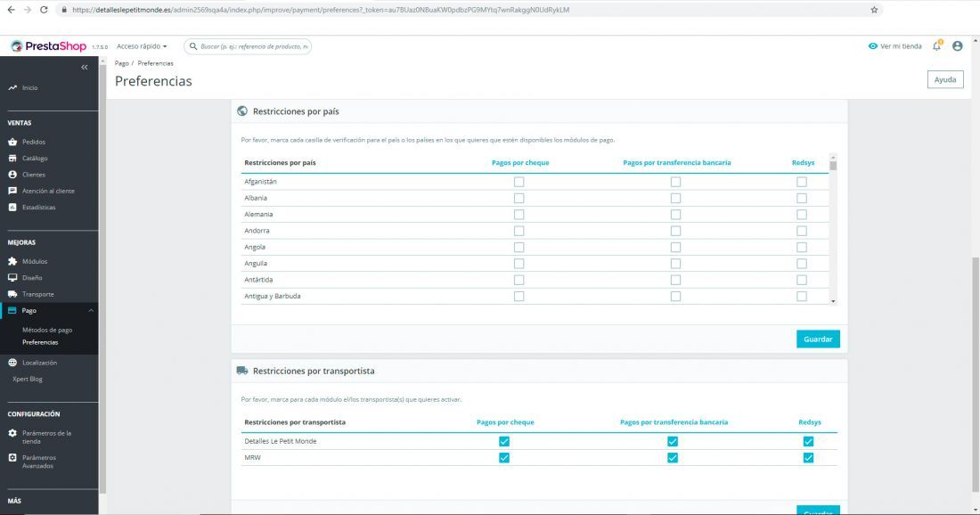The width and height of the screenshot is (980, 515).
Task: Click the Ayuda button
Action: (945, 79)
